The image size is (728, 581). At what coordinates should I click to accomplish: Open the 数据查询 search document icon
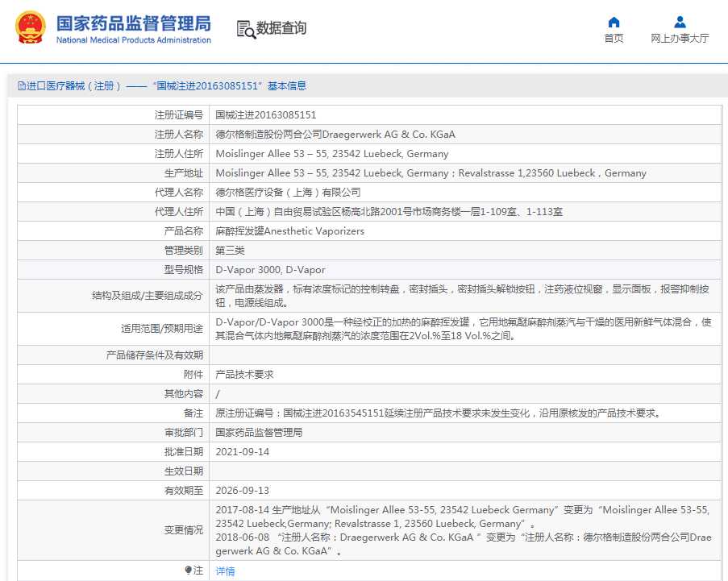[x=246, y=29]
